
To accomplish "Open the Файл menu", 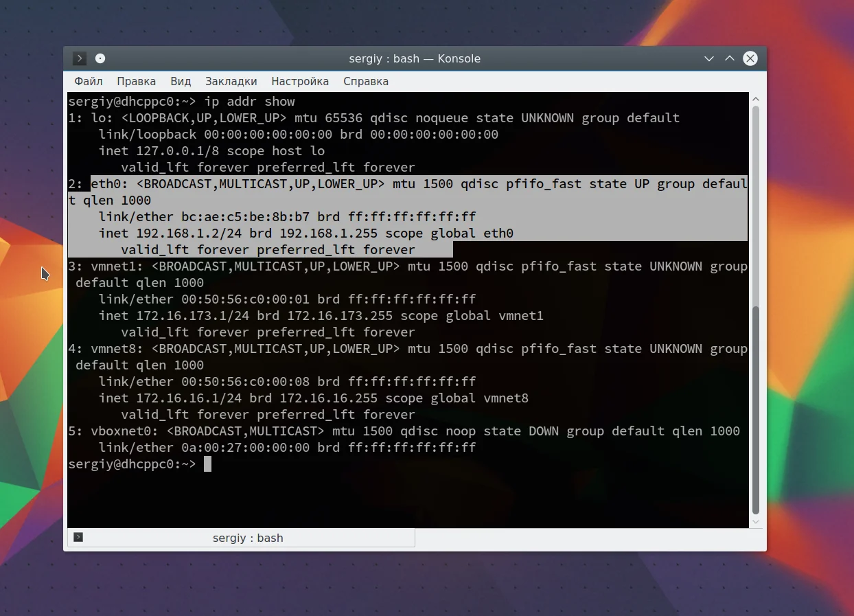I will tap(89, 81).
